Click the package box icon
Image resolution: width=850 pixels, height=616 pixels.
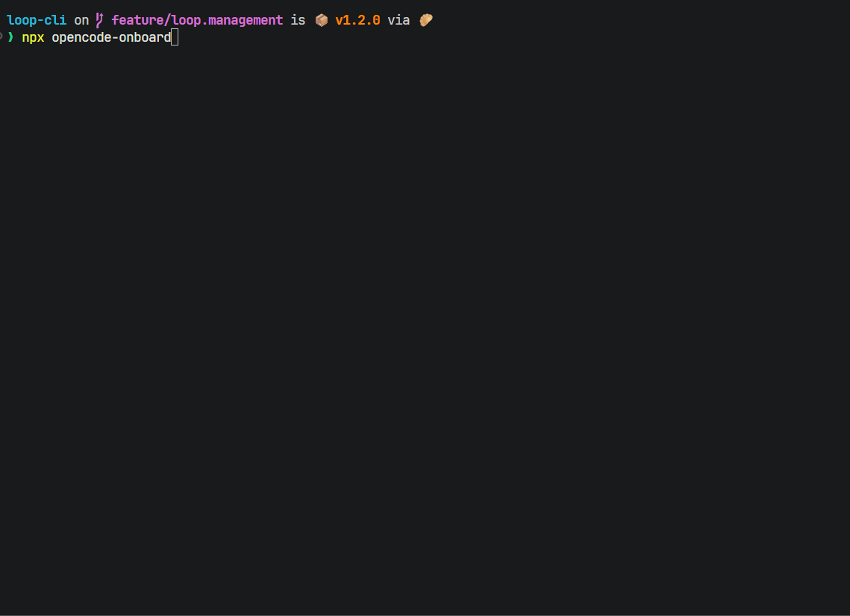[x=322, y=21]
